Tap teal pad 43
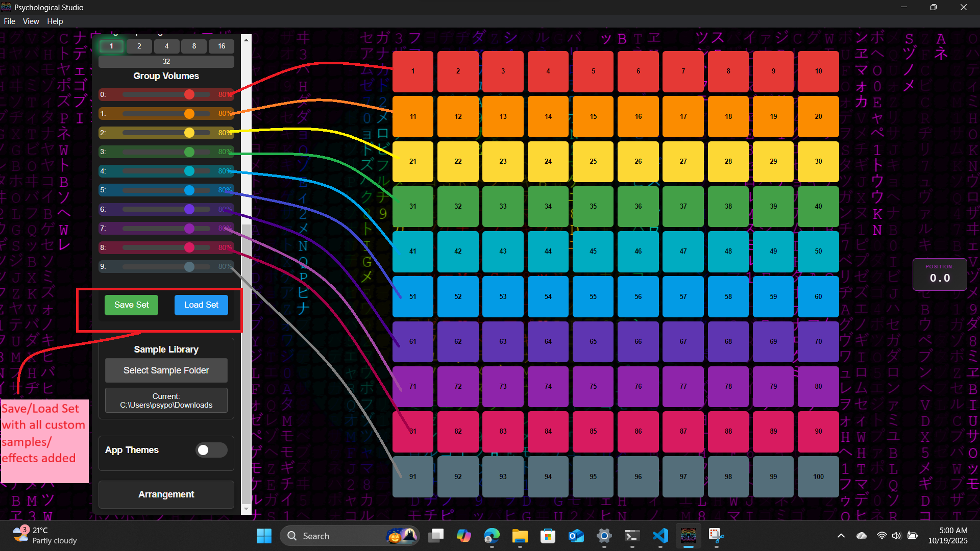980x551 pixels. point(503,251)
